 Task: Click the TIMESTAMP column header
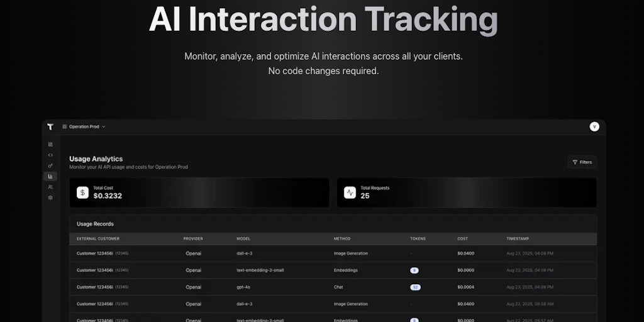(518, 238)
